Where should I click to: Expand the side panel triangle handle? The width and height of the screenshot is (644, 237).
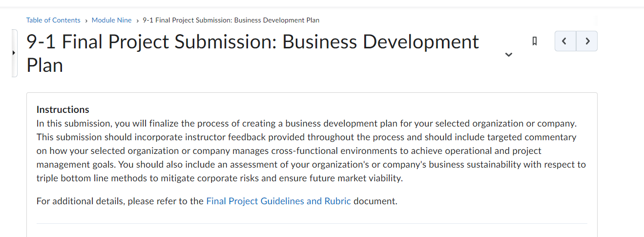(14, 53)
